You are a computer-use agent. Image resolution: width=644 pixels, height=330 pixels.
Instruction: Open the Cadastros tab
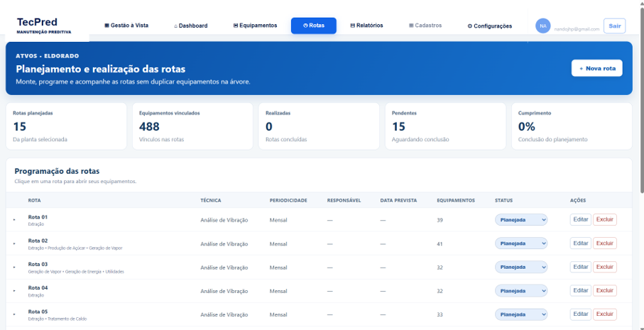click(425, 26)
